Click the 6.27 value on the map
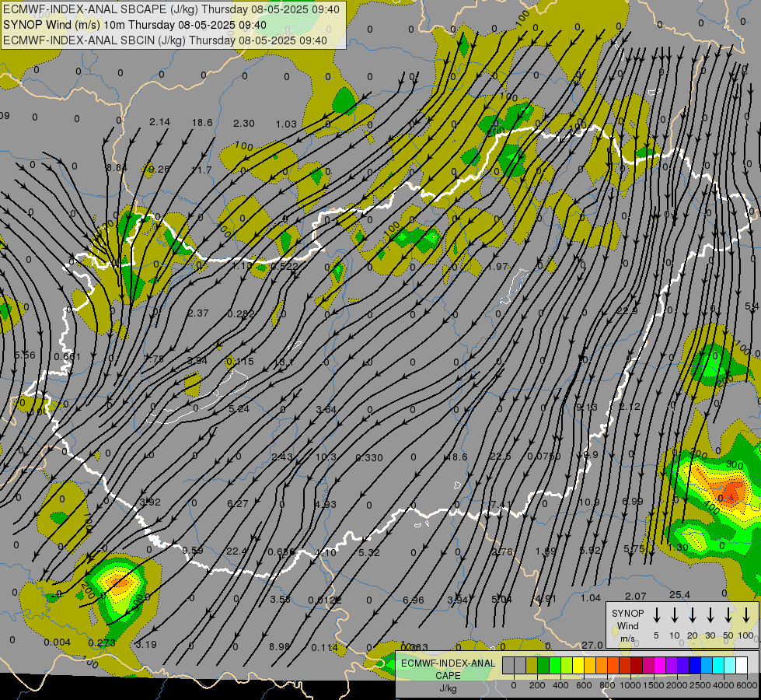The image size is (761, 700). tap(238, 504)
